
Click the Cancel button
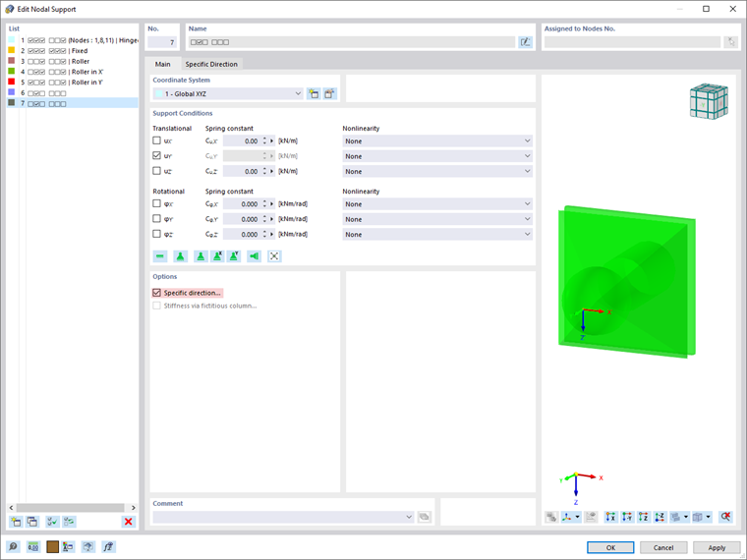pyautogui.click(x=663, y=547)
